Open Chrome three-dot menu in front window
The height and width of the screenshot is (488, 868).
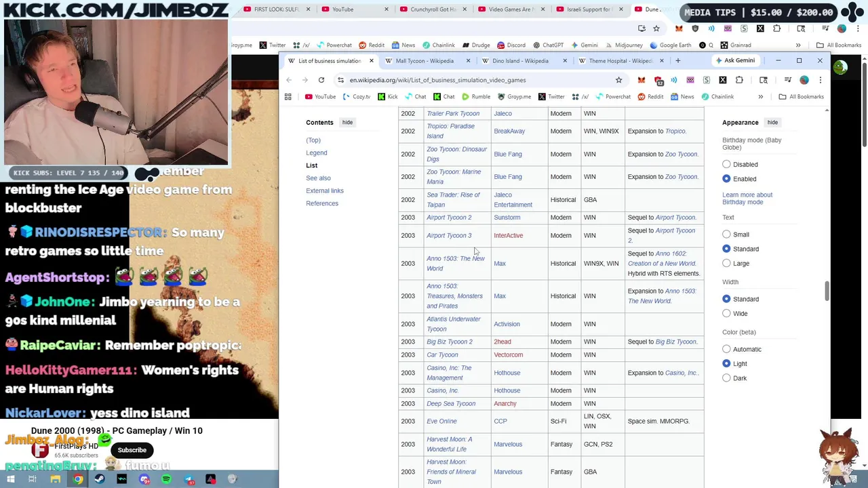click(820, 80)
